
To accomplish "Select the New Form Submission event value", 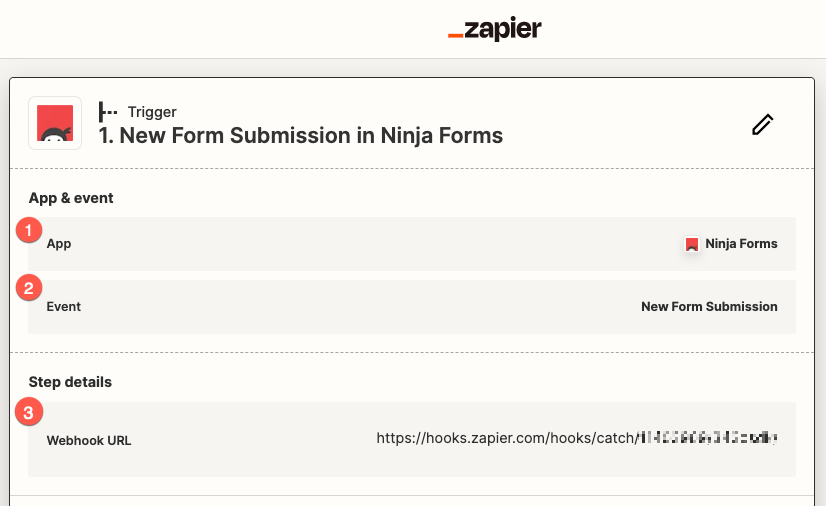I will pos(709,307).
